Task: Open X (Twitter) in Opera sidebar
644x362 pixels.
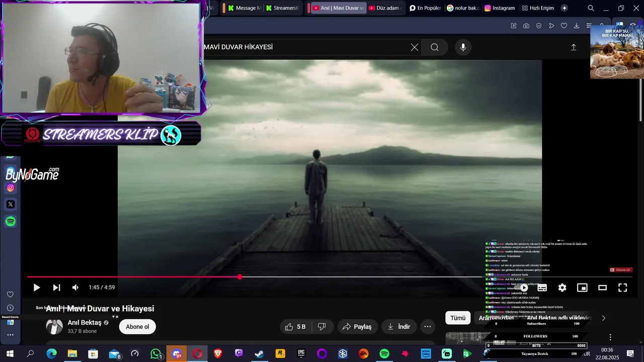Action: click(x=11, y=205)
